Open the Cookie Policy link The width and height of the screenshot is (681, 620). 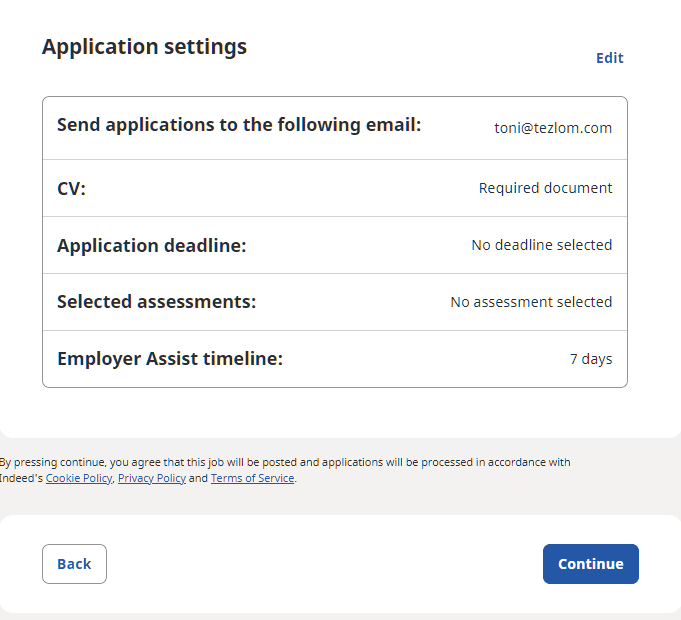click(x=79, y=478)
